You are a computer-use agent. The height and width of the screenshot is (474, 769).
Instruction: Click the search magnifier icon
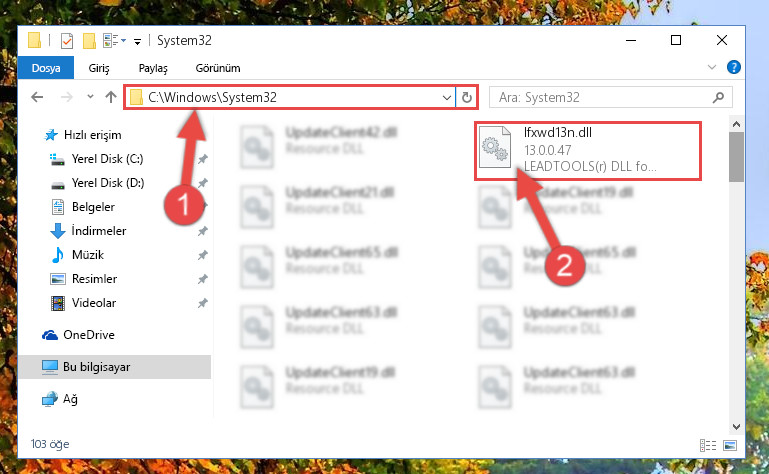point(718,97)
